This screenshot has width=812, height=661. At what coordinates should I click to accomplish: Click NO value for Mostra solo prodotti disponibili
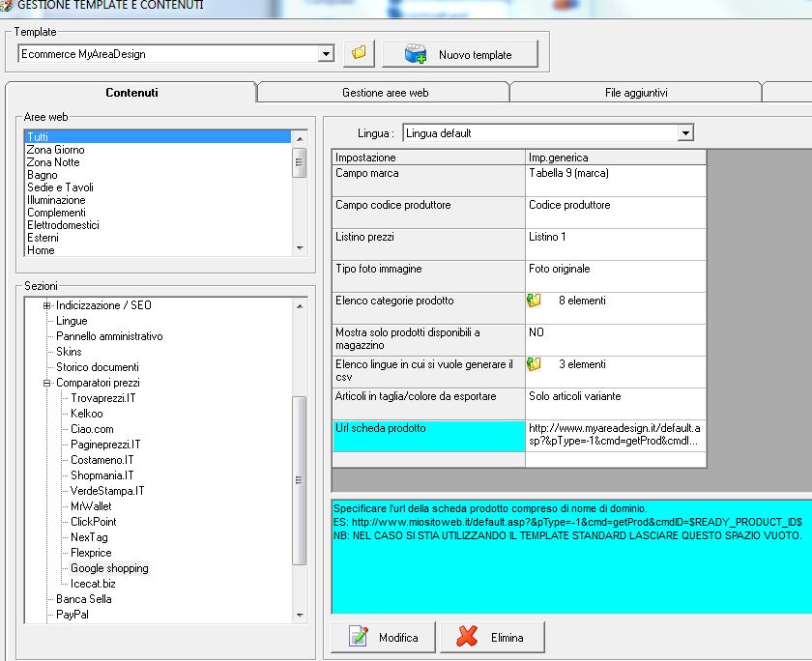click(x=616, y=340)
